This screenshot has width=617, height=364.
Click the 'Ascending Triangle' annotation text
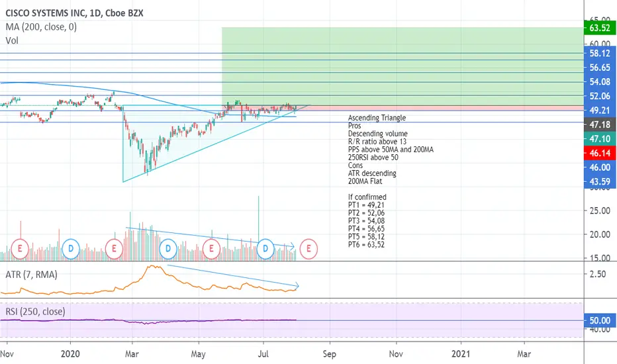(377, 118)
